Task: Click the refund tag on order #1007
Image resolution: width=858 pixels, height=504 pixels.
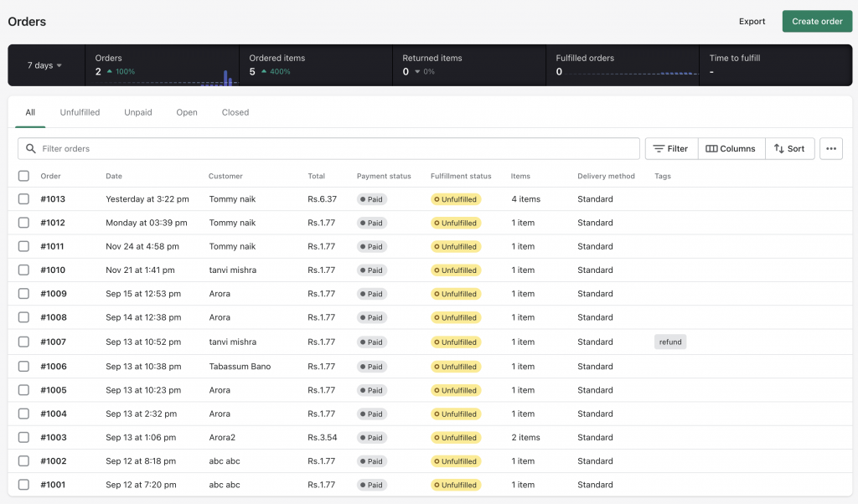Action: [x=670, y=342]
